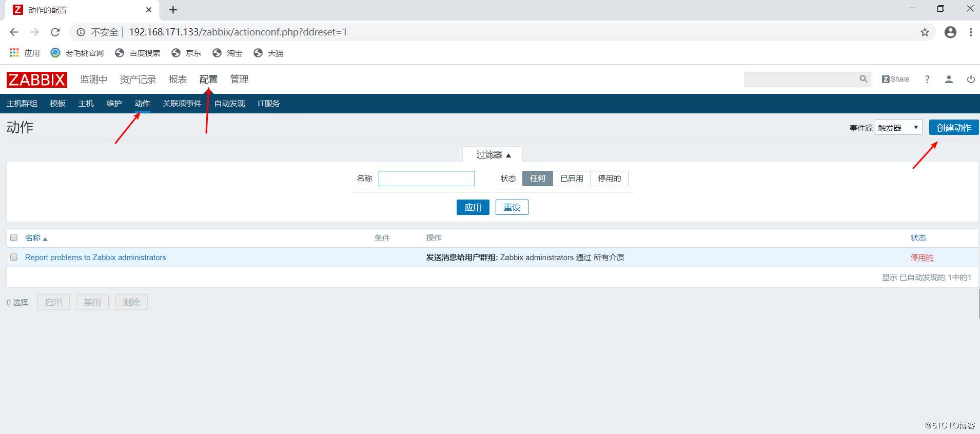This screenshot has width=980, height=434.
Task: Switch to the 主机群组 submenu
Action: pyautogui.click(x=22, y=103)
